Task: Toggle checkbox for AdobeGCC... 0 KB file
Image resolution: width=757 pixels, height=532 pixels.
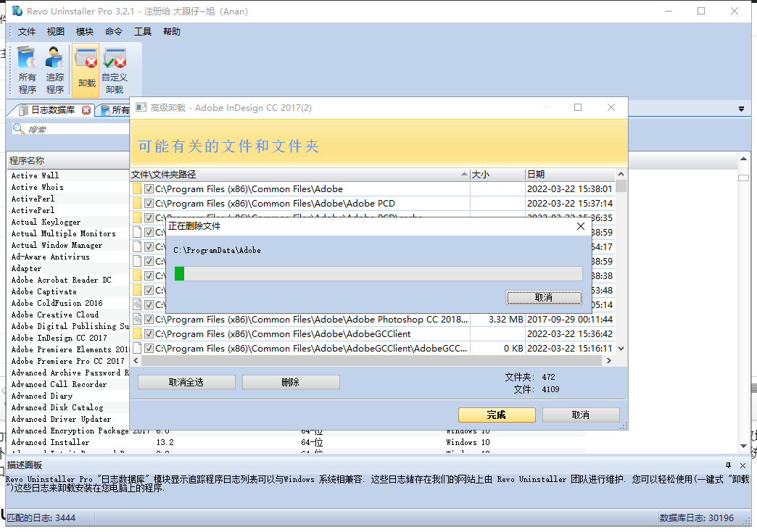Action: 149,348
